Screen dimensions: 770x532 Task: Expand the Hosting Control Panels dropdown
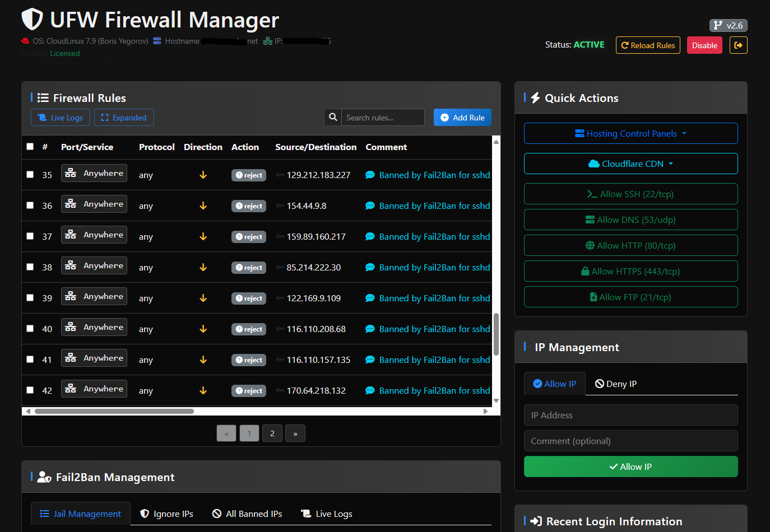point(630,133)
